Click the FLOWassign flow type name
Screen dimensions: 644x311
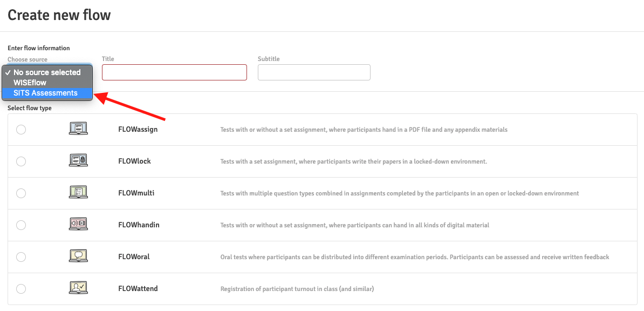[x=138, y=130]
